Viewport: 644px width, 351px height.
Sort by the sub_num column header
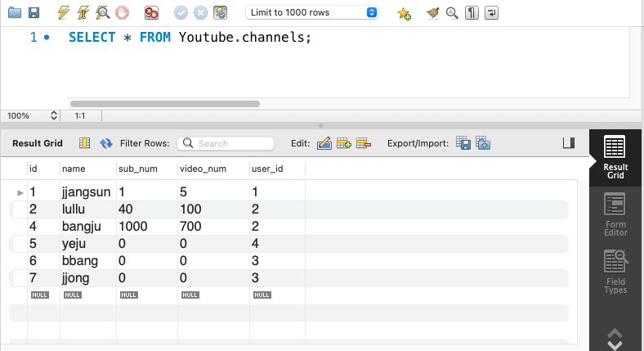click(x=146, y=169)
